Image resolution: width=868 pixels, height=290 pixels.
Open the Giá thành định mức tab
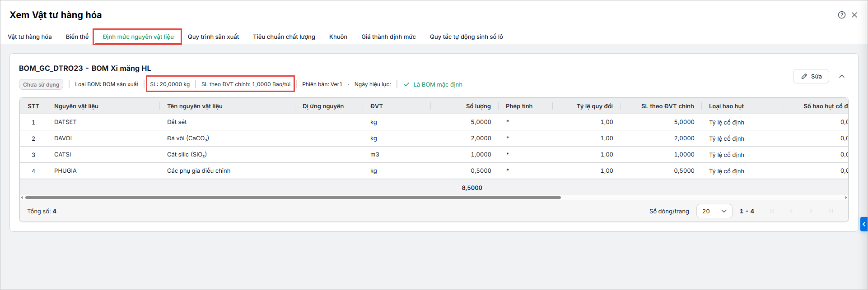point(388,37)
